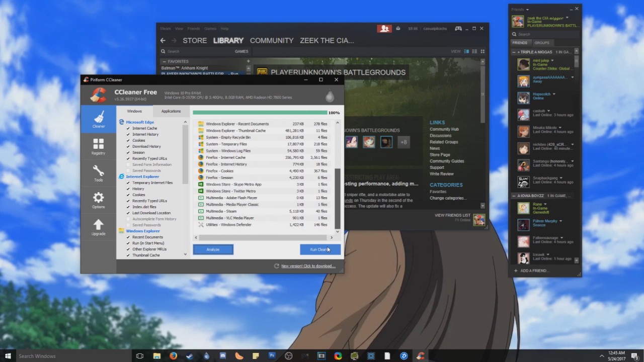
Task: Open Firefox from the taskbar
Action: point(173,356)
